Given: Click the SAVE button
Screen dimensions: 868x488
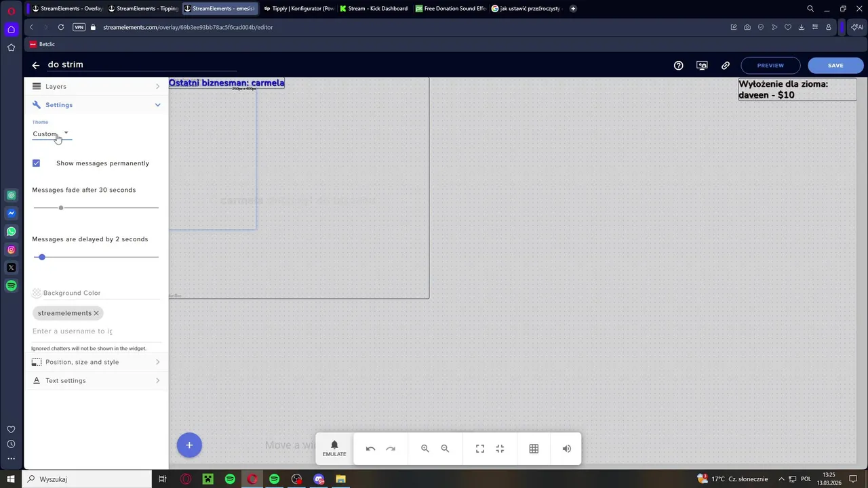Looking at the screenshot, I should [835, 66].
